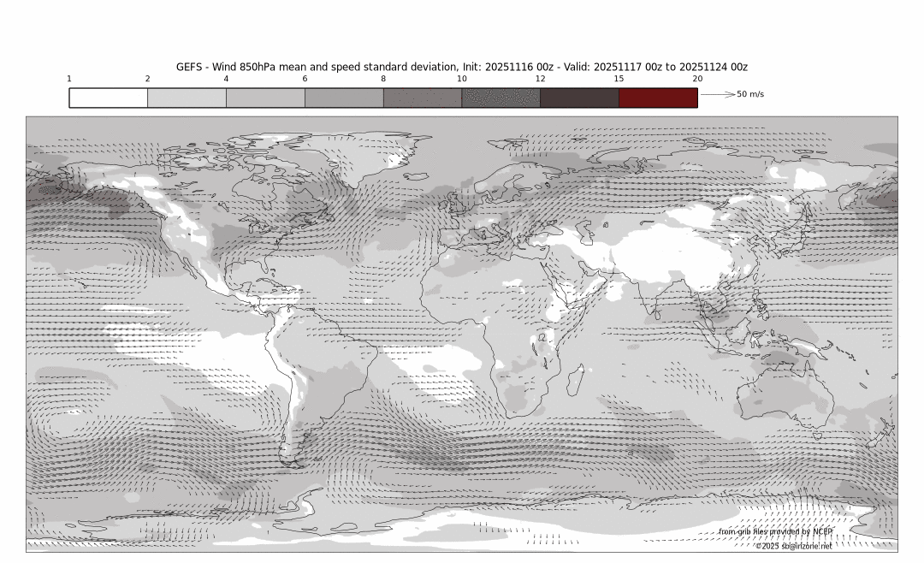Click the dark red 15–20 colorbar swatch
The image size is (924, 563).
658,98
